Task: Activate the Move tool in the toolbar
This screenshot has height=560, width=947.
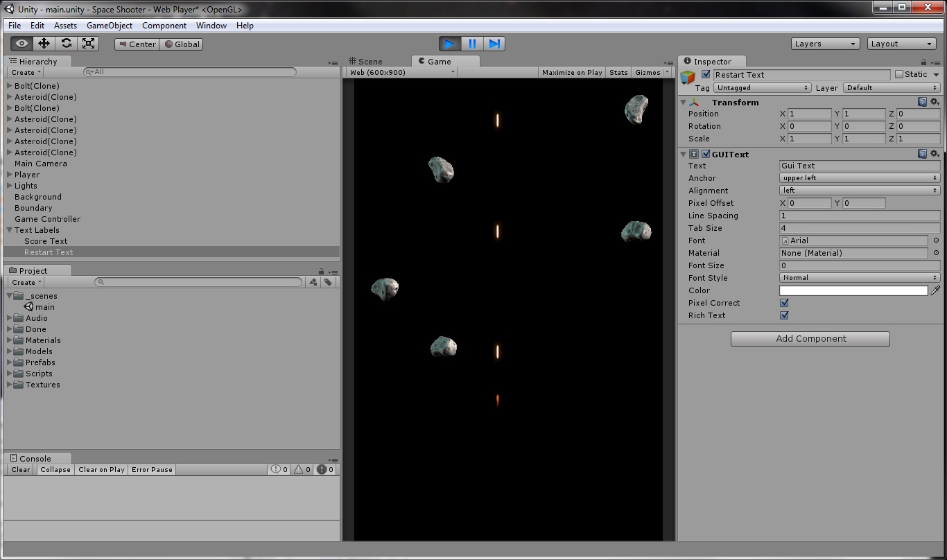Action: tap(43, 43)
